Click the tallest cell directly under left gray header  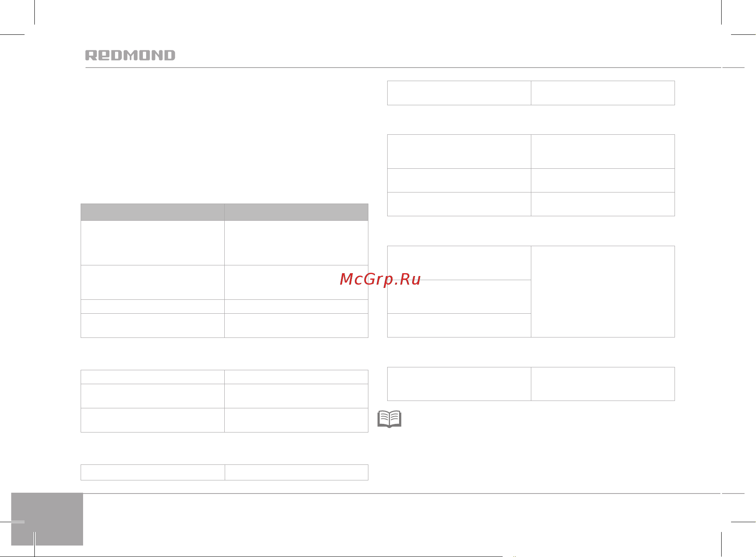(x=153, y=243)
